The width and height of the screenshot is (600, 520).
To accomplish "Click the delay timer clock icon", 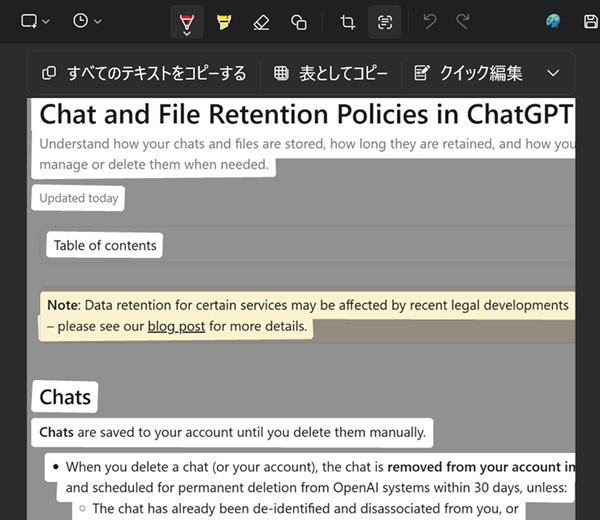I will click(80, 21).
